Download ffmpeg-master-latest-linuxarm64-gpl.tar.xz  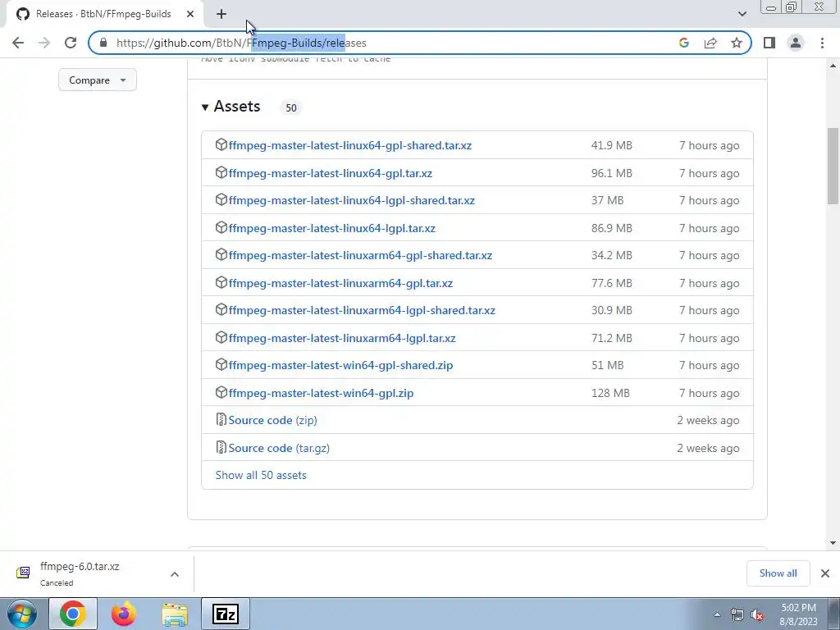pyautogui.click(x=340, y=283)
